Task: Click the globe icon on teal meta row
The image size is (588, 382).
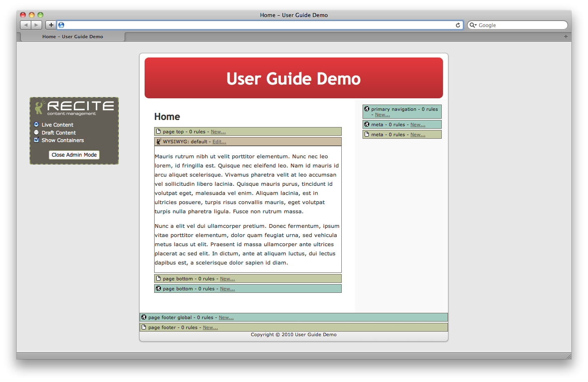Action: [367, 124]
